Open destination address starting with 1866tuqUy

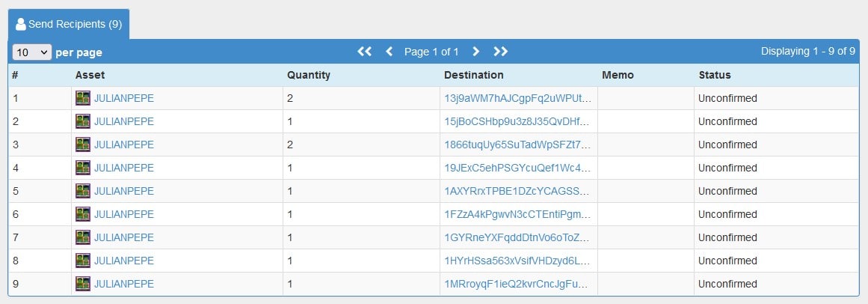point(517,145)
